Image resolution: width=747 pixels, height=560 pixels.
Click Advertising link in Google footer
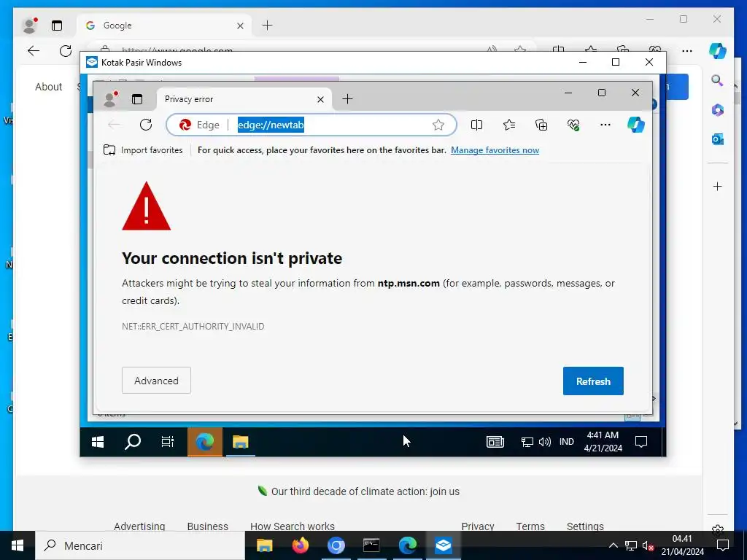click(x=139, y=526)
